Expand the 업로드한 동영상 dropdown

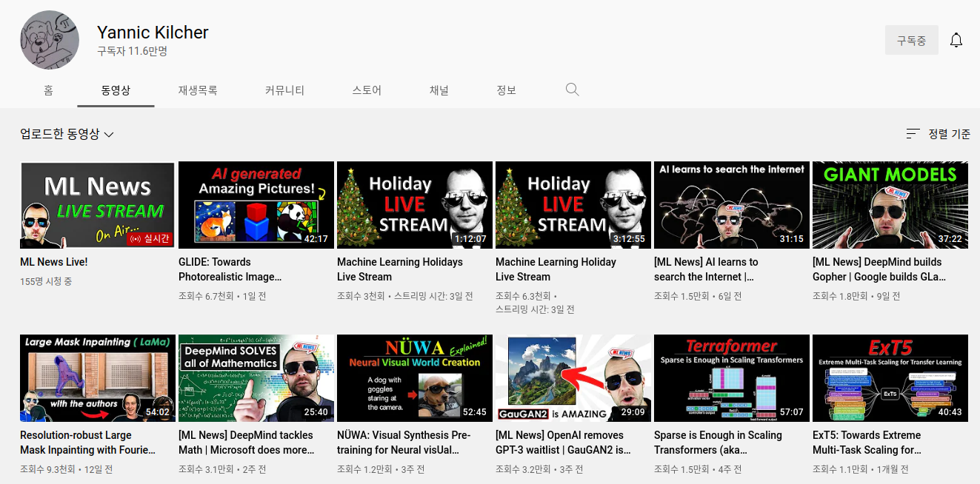pyautogui.click(x=67, y=134)
